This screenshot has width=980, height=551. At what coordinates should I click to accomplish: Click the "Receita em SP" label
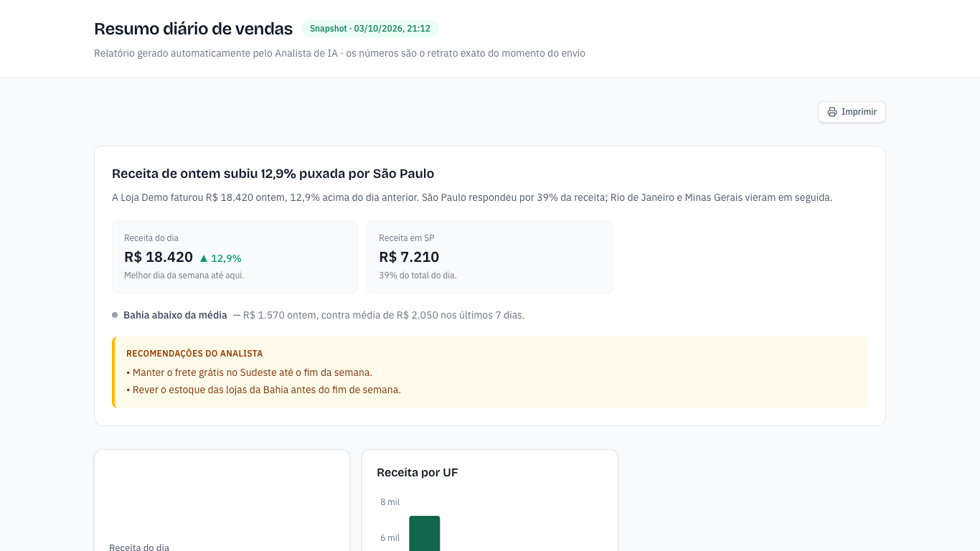point(407,238)
